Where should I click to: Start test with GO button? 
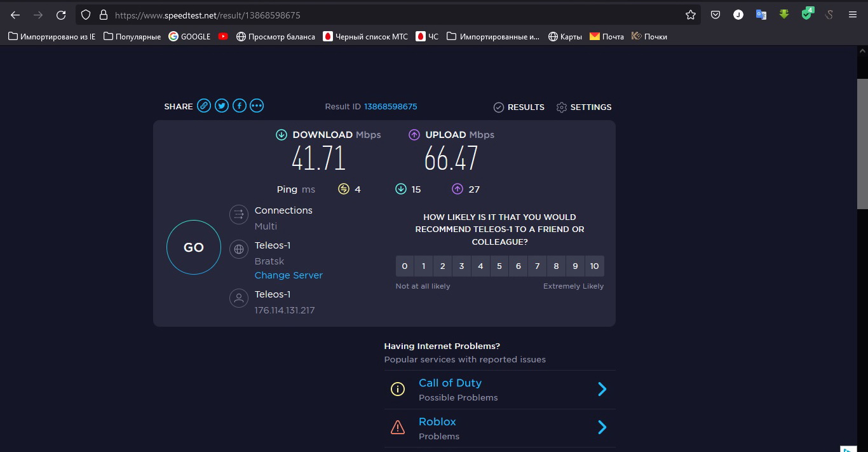(x=194, y=247)
